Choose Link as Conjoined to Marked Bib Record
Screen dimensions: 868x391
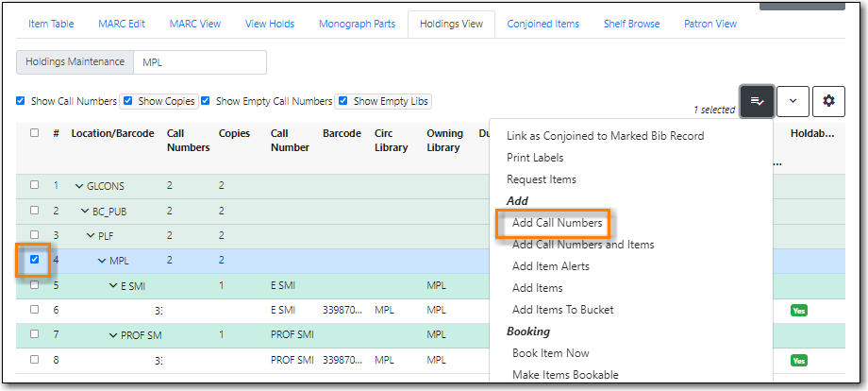[x=605, y=136]
